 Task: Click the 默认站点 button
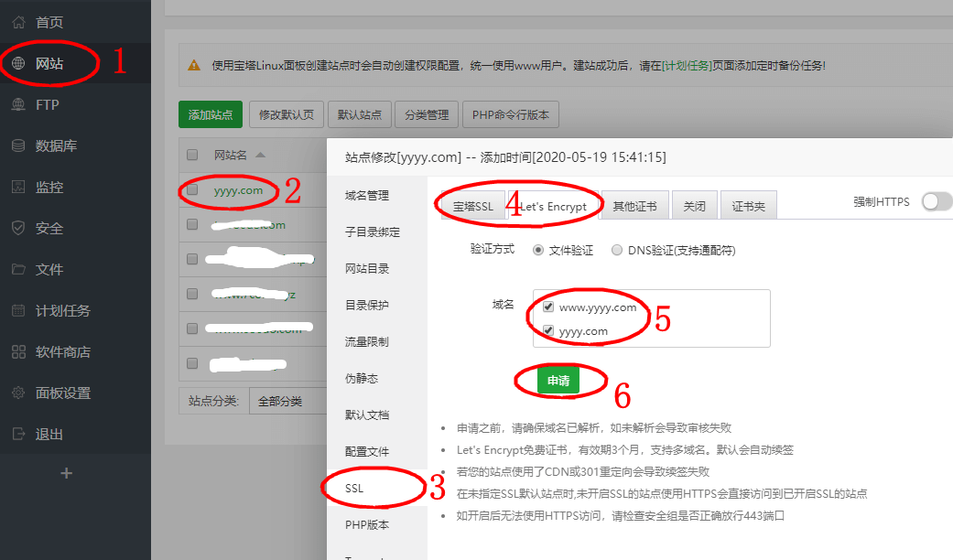[359, 114]
